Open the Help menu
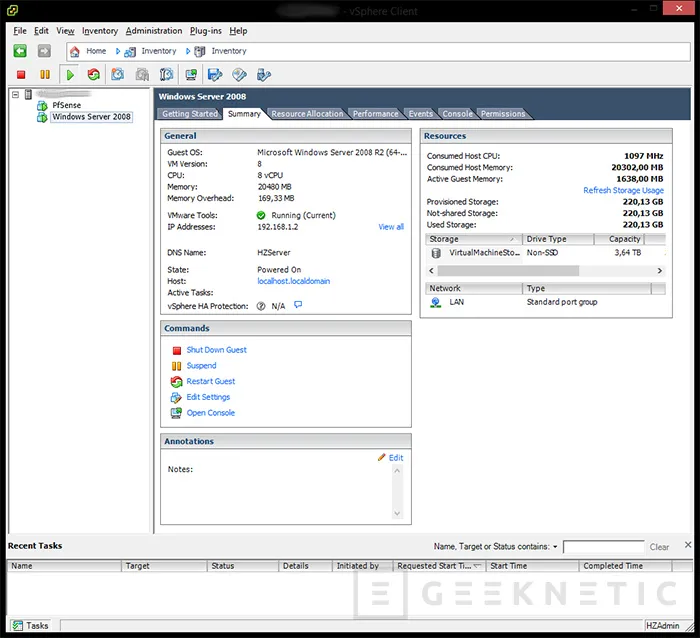 tap(238, 31)
